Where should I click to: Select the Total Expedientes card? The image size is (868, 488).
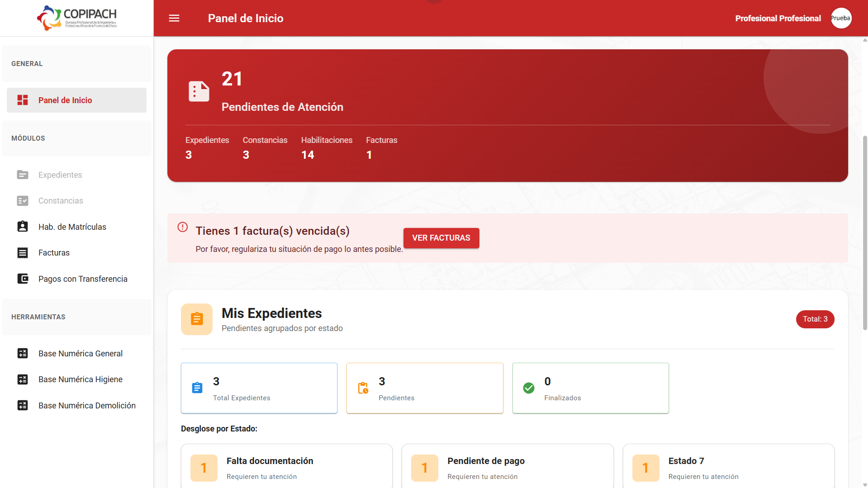(259, 388)
